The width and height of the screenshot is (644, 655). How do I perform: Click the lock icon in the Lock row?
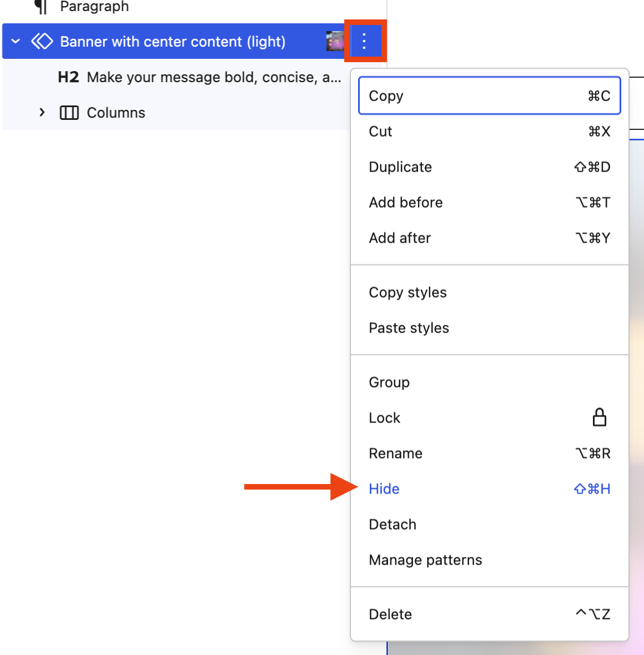tap(599, 417)
